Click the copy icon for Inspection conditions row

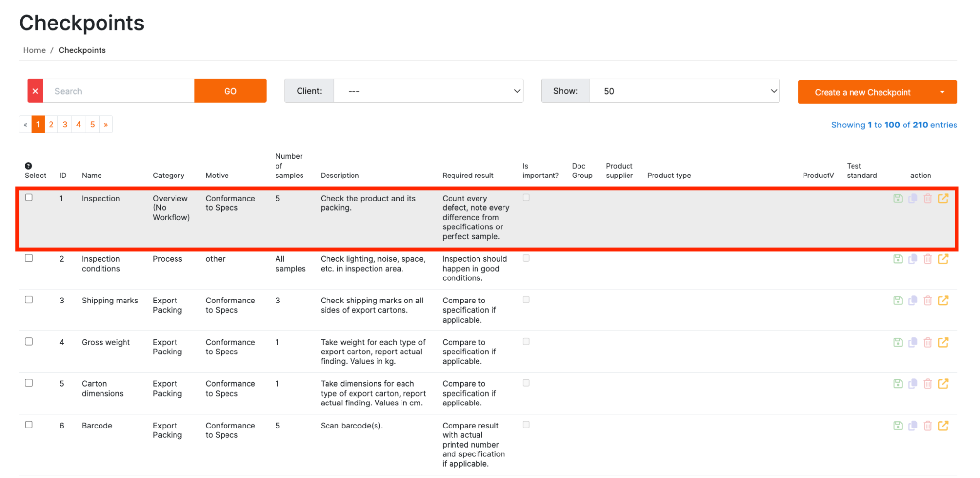pos(912,259)
